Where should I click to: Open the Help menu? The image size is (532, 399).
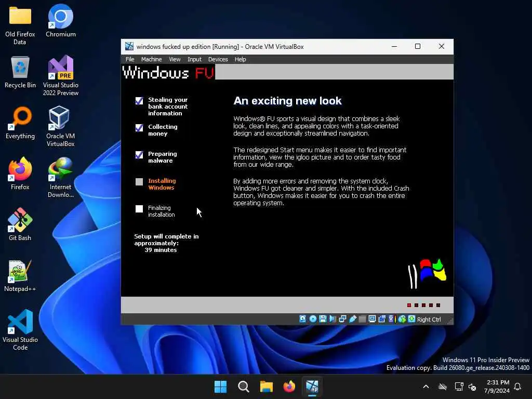pyautogui.click(x=240, y=59)
